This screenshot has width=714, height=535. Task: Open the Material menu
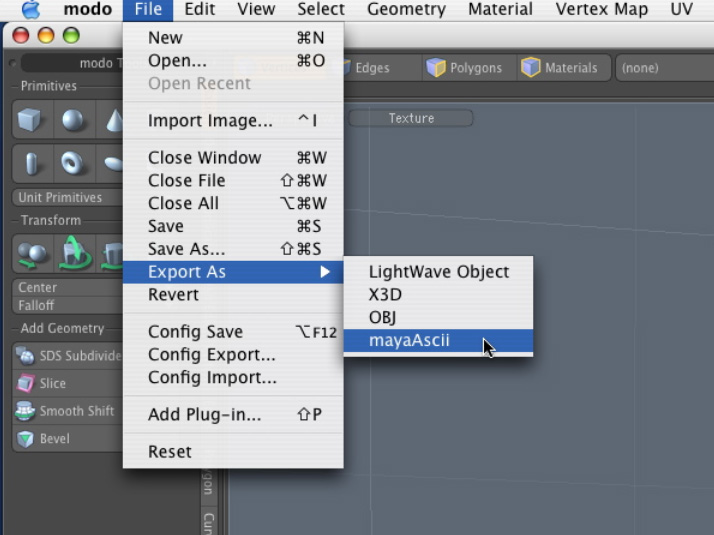pos(500,9)
